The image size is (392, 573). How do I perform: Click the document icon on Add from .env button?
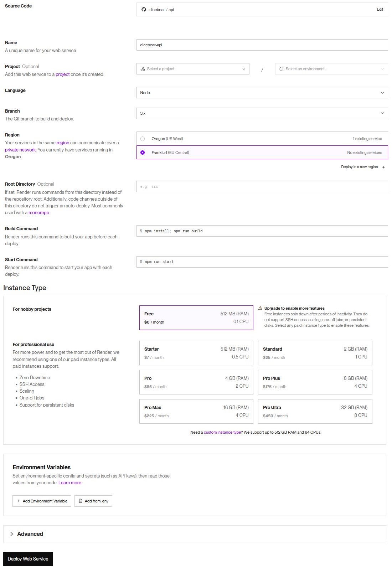81,501
